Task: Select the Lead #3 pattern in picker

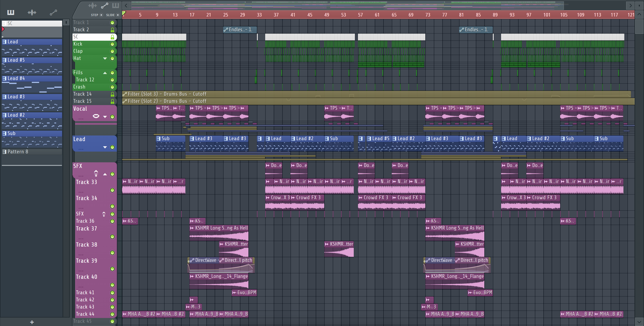Action: point(32,102)
